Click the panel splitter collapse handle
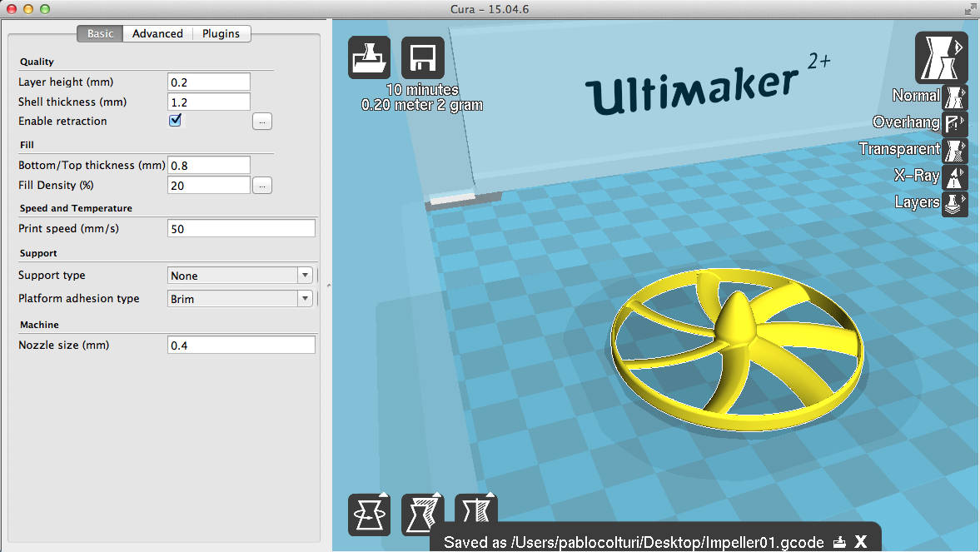 329,285
